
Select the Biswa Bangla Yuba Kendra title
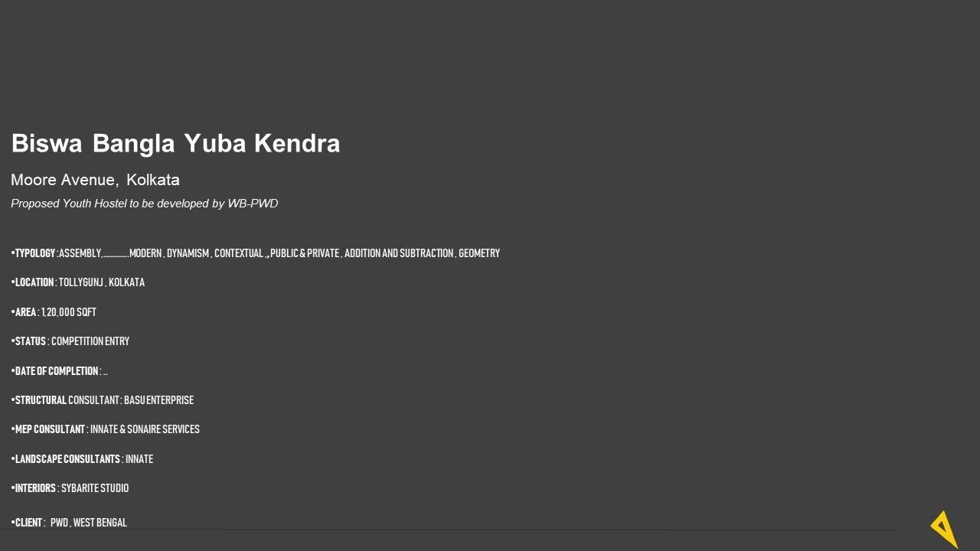[175, 143]
